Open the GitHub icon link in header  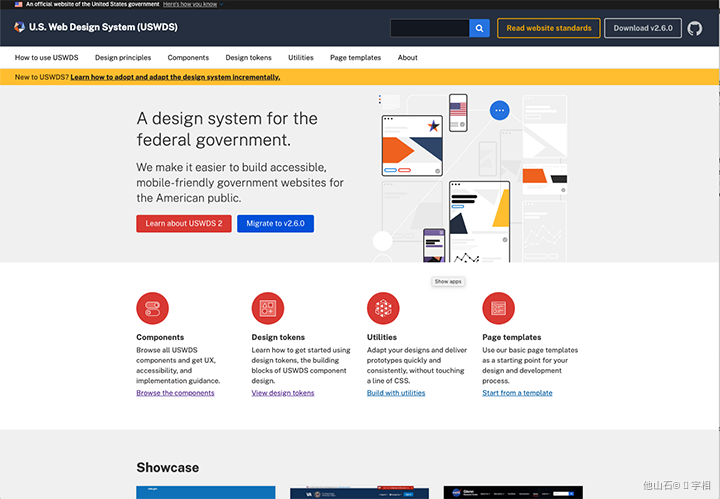pyautogui.click(x=695, y=28)
